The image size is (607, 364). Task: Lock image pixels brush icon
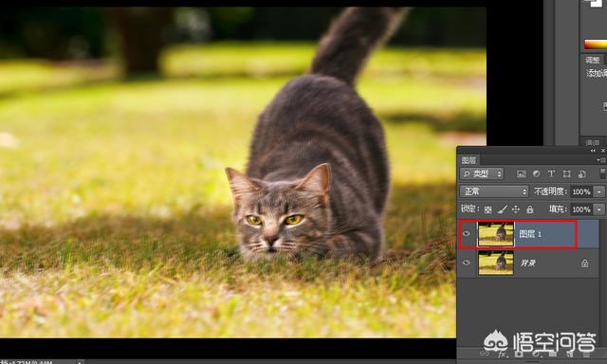tap(502, 209)
